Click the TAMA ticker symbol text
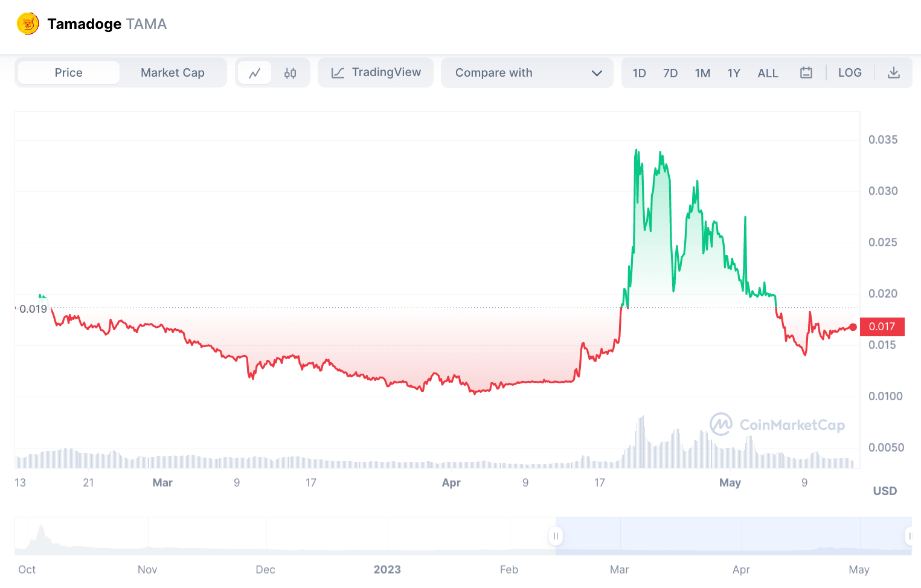Image resolution: width=921 pixels, height=588 pixels. tap(147, 24)
